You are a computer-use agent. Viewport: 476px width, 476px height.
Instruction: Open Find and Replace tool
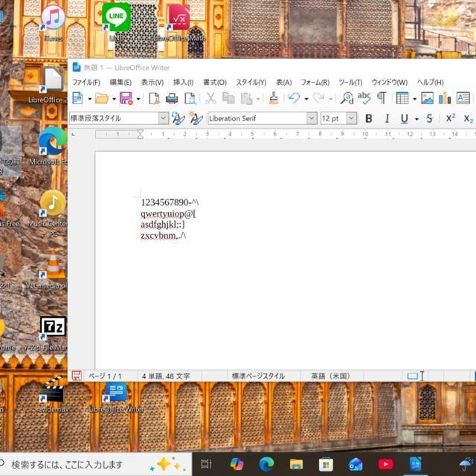347,98
